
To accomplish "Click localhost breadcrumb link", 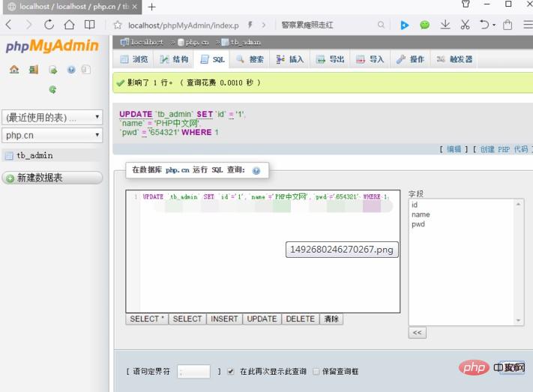I will [x=147, y=42].
